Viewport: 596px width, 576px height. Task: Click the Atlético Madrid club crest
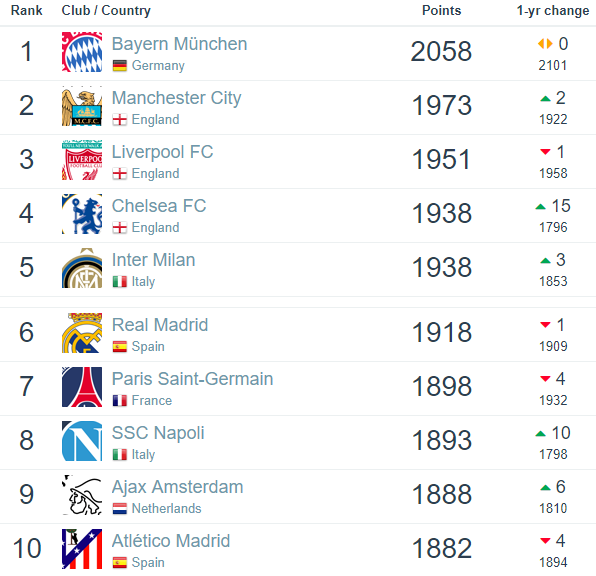click(82, 549)
